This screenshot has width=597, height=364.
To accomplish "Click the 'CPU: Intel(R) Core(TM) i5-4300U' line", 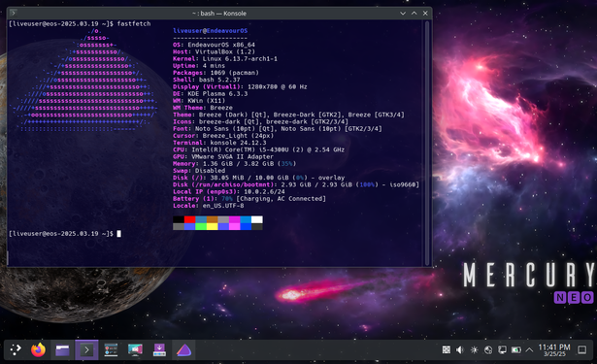I will pyautogui.click(x=258, y=149).
